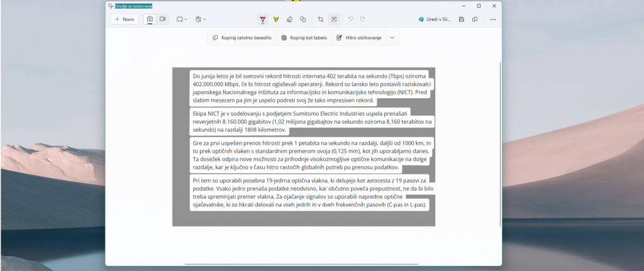The image size is (644, 271).
Task: Click text line starting "Gre za prvi uspešen prenos"
Action: pyautogui.click(x=313, y=143)
